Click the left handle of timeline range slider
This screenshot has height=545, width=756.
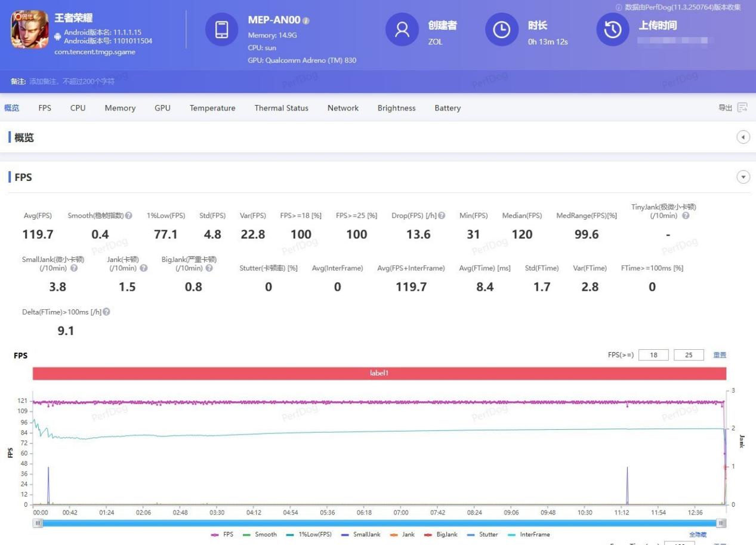point(38,523)
